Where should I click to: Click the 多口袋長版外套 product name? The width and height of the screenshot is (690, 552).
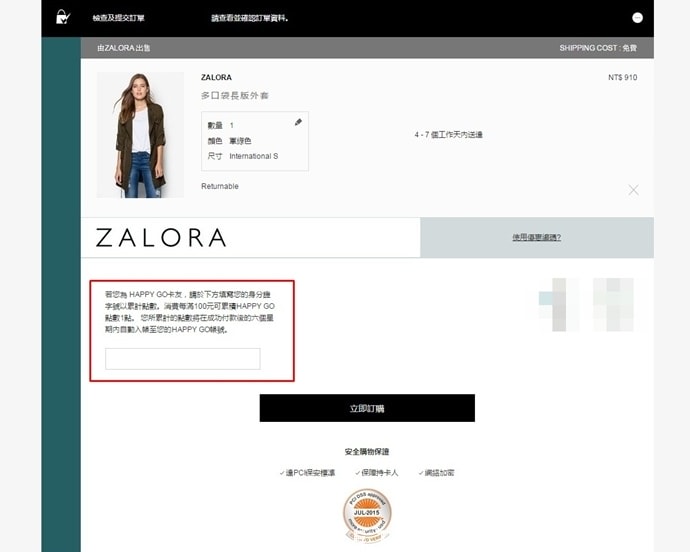point(235,96)
